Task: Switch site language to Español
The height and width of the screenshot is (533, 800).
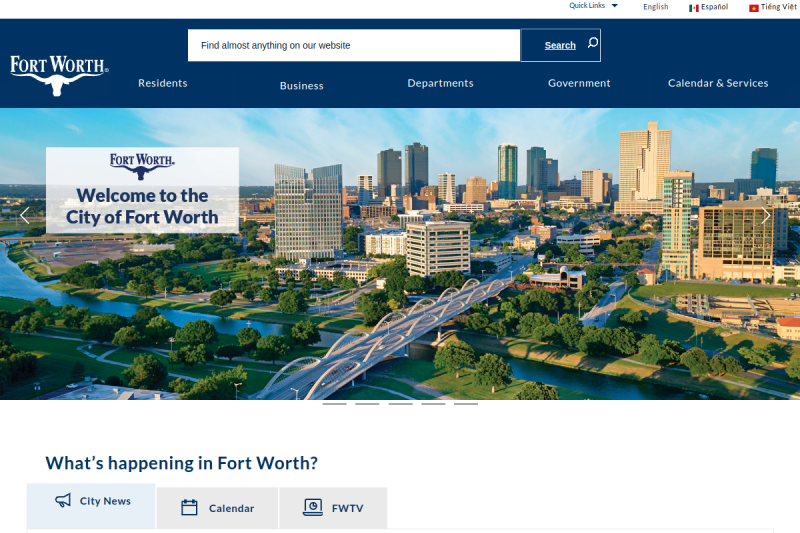Action: [x=714, y=7]
